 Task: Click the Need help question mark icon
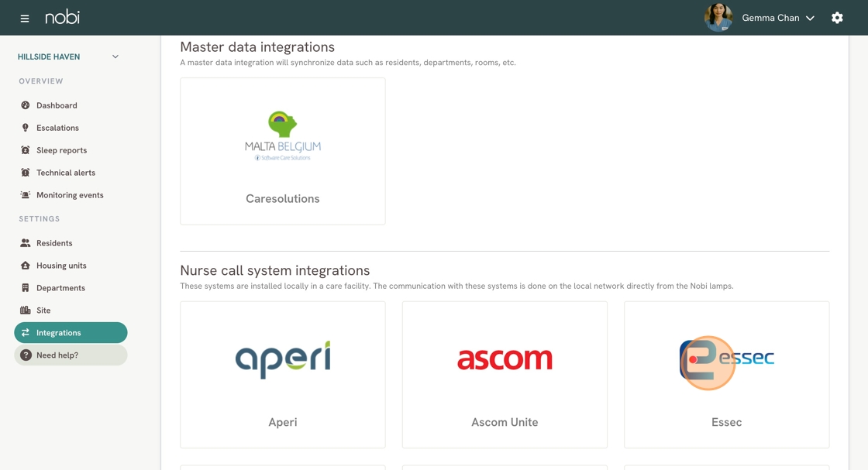(x=26, y=355)
